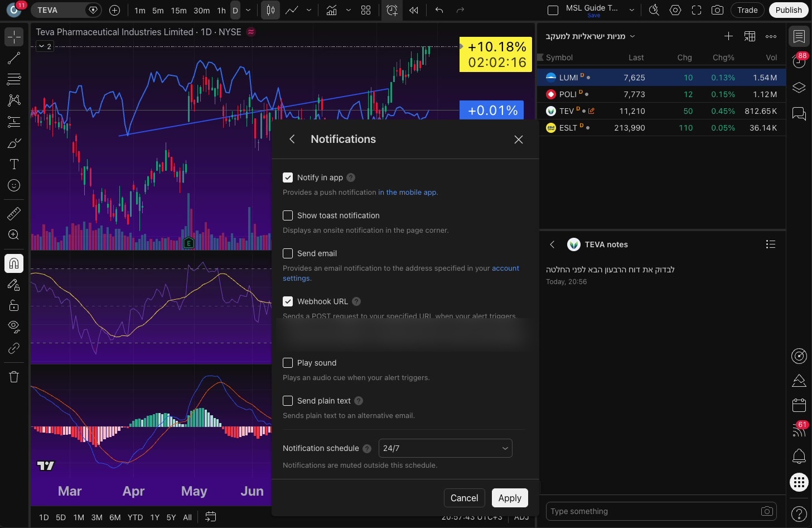This screenshot has width=812, height=528.
Task: Enable the Send email checkbox
Action: coord(288,253)
